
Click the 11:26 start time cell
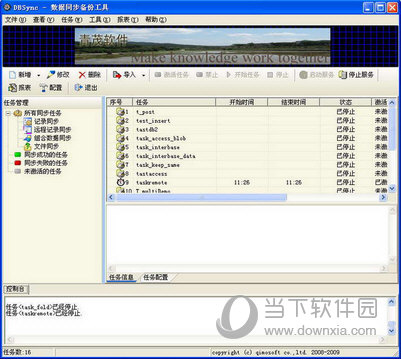pyautogui.click(x=242, y=182)
